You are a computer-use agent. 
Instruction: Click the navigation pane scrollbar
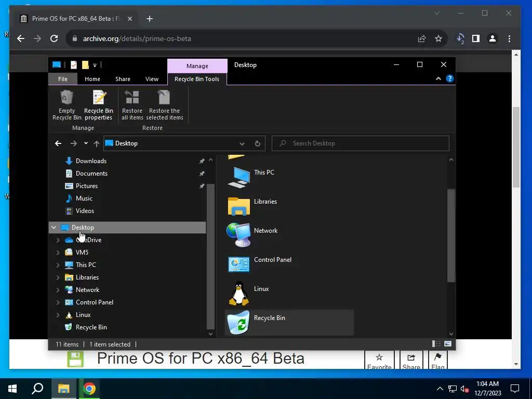coord(210,256)
